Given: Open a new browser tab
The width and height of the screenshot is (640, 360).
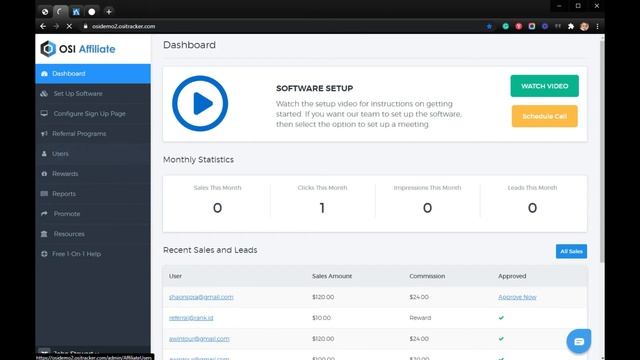Looking at the screenshot, I should (x=109, y=11).
